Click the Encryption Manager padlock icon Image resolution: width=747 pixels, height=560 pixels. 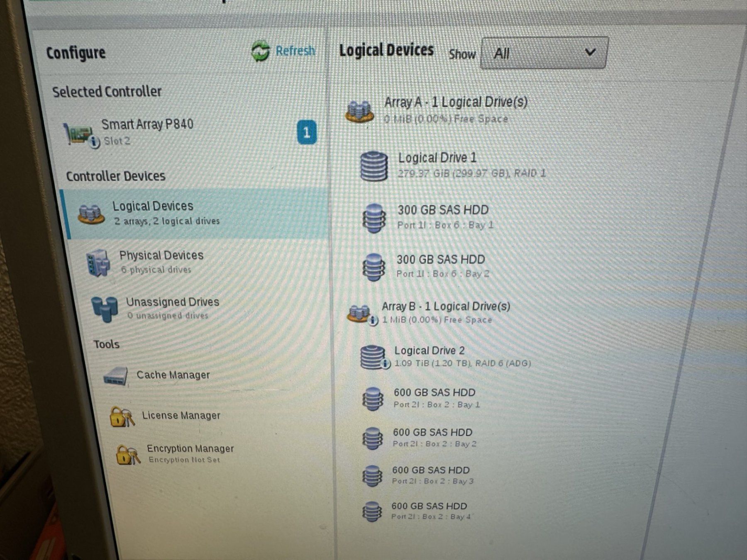(128, 455)
